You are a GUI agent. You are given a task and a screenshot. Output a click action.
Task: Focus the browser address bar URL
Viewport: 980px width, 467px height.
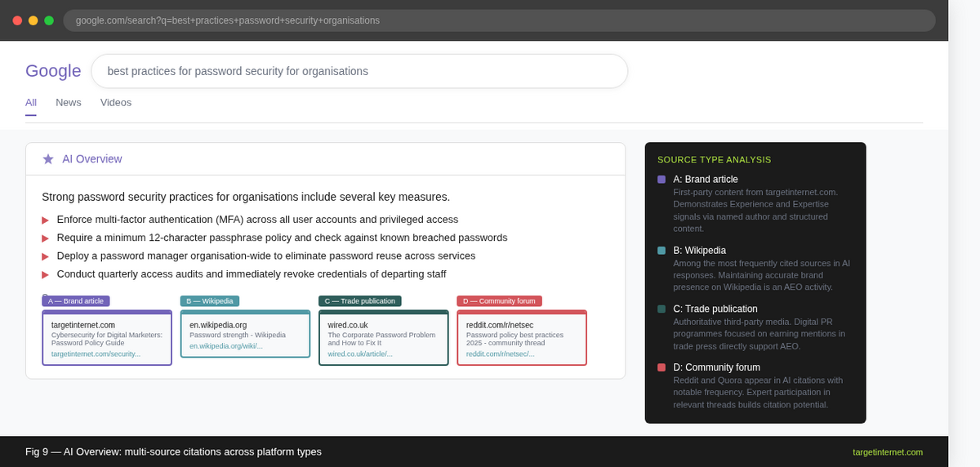(x=499, y=20)
